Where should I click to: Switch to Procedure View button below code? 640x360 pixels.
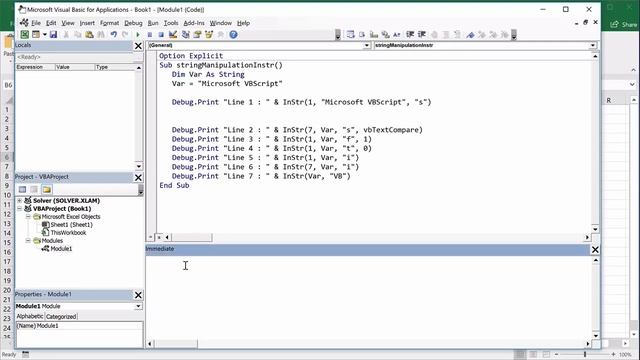[x=151, y=237]
